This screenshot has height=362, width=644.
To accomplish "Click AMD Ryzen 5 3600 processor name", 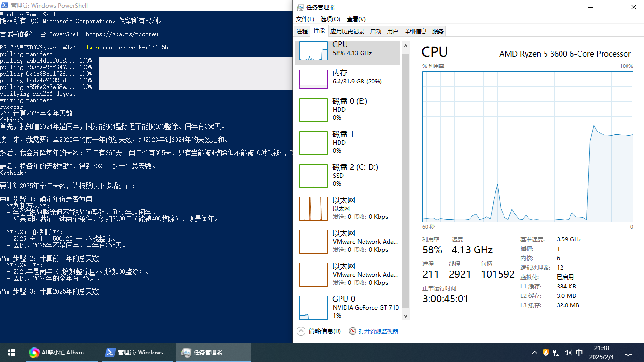I will [565, 54].
